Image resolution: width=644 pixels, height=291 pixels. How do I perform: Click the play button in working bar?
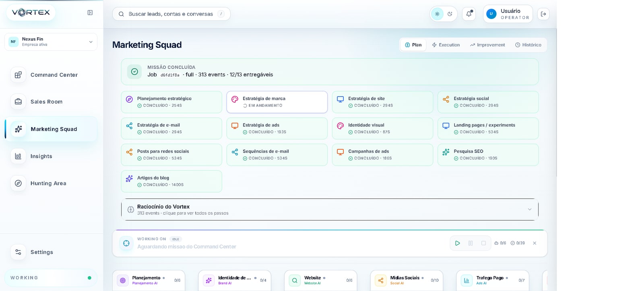[457, 243]
